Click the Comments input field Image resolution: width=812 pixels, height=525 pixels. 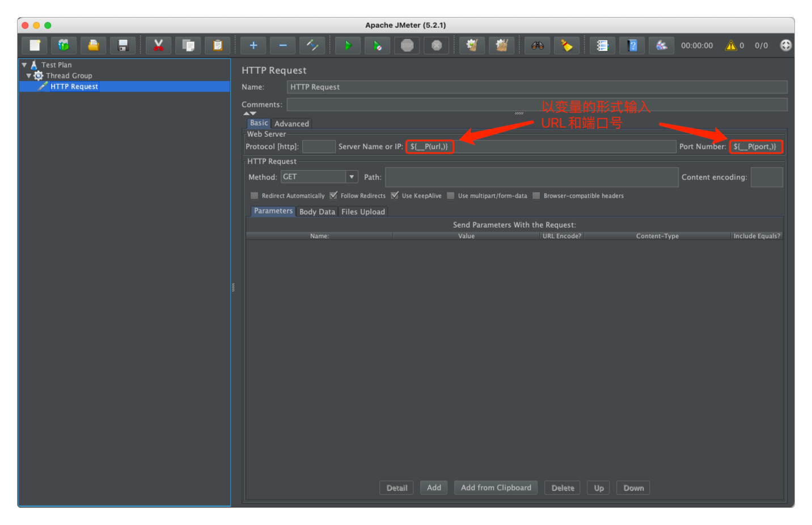537,104
